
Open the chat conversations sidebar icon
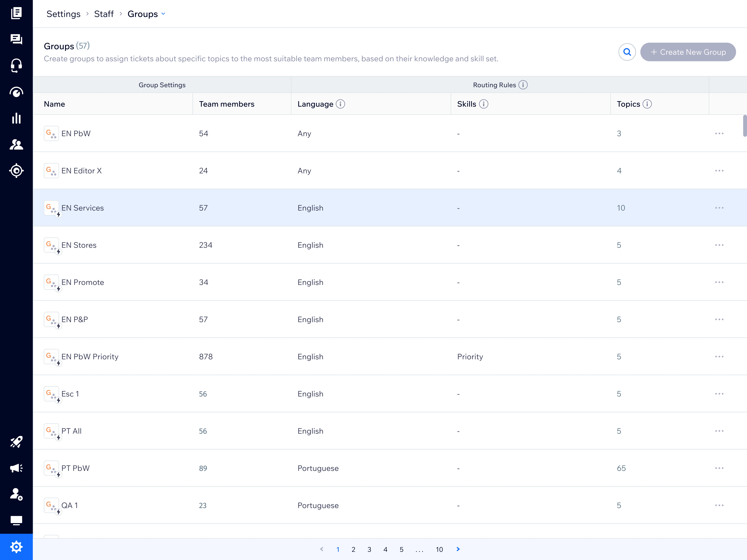(16, 39)
